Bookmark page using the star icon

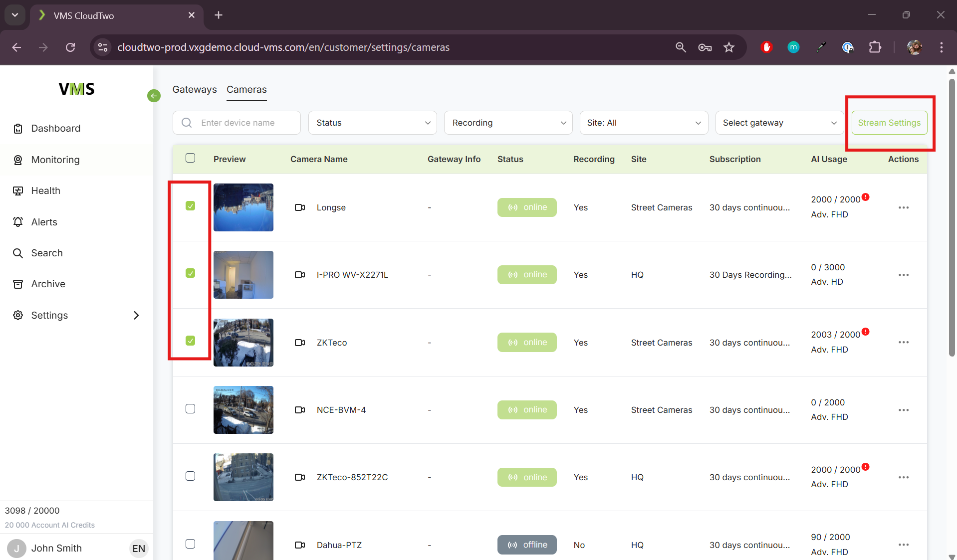pos(729,47)
